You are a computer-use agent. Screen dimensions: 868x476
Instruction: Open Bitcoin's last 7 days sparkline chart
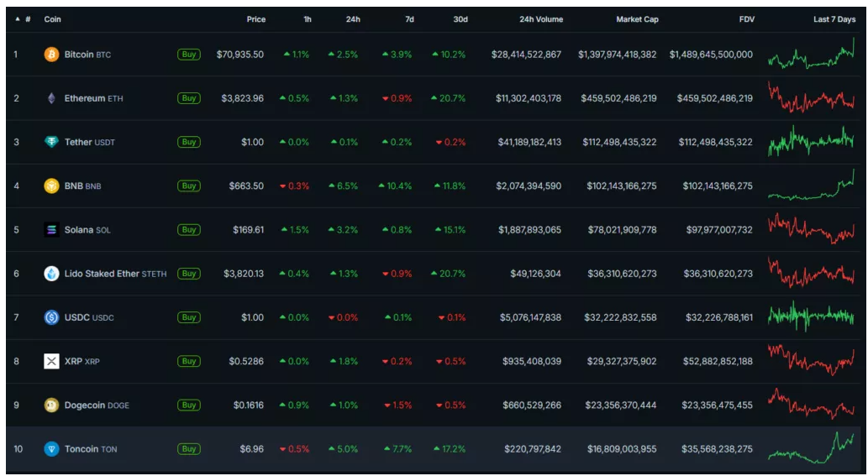point(811,55)
